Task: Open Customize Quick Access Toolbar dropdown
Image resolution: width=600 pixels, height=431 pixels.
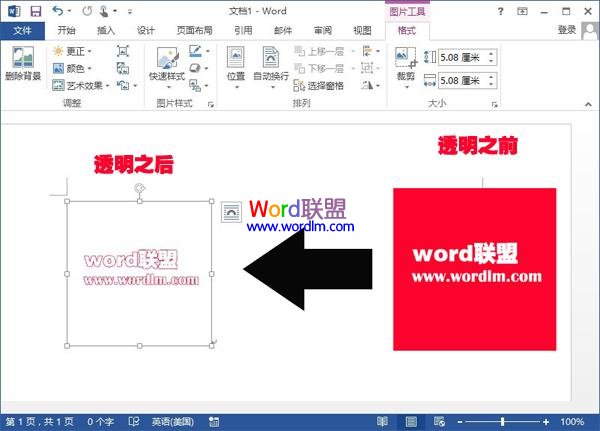Action: pyautogui.click(x=130, y=12)
